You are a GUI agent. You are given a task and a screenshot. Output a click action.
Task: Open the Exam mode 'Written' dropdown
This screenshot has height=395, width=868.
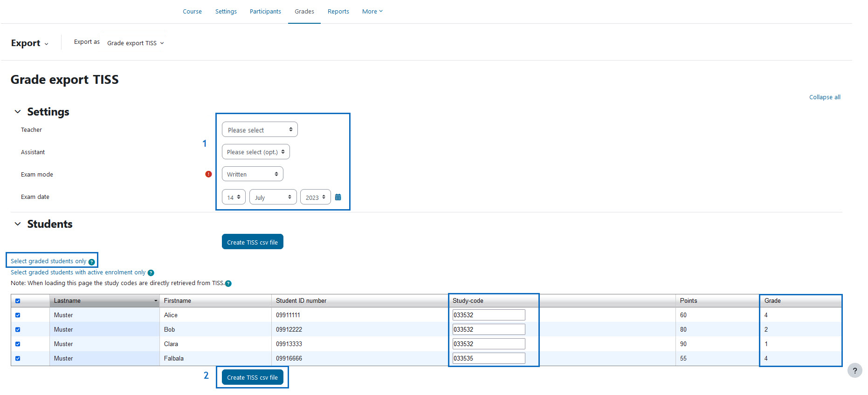click(x=253, y=174)
